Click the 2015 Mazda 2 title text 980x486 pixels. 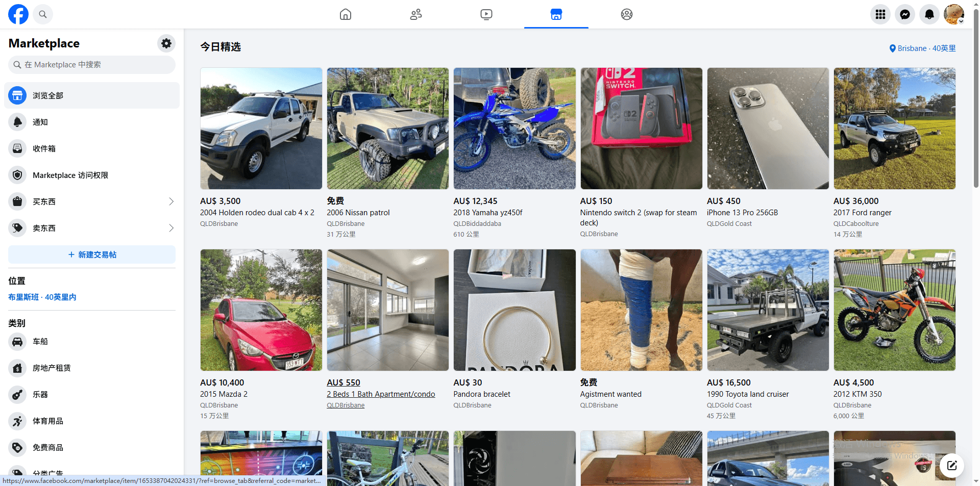[224, 394]
